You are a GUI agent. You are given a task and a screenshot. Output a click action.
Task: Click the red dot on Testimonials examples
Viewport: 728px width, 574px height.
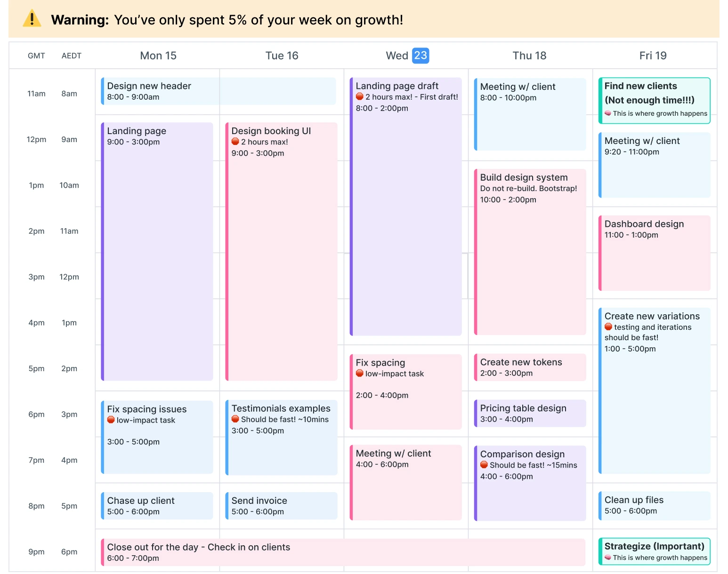click(x=235, y=419)
